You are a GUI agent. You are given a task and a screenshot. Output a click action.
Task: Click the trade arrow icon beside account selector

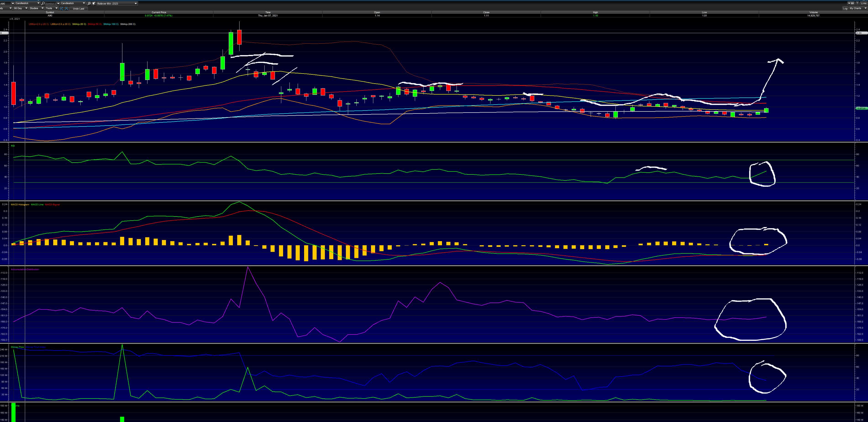(94, 3)
